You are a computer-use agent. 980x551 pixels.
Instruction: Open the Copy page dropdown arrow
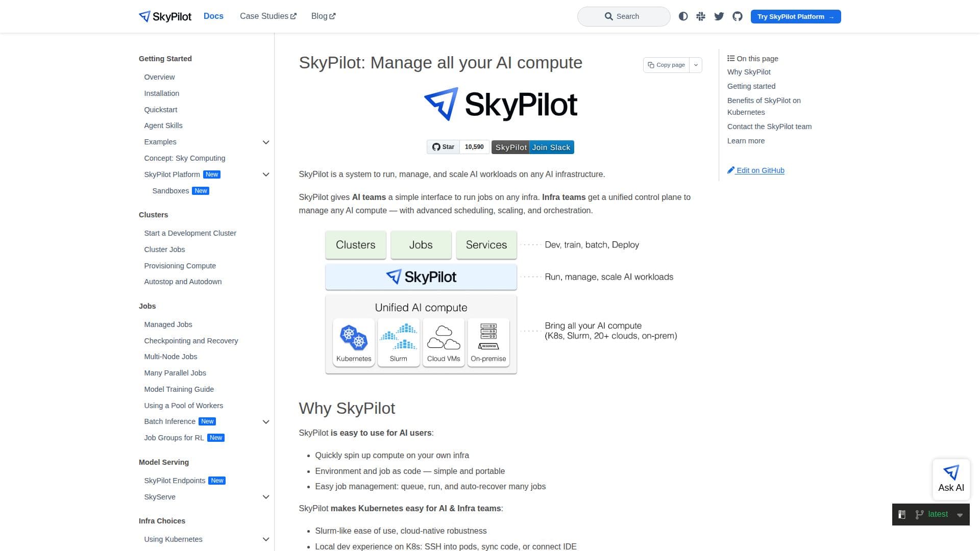pos(696,65)
